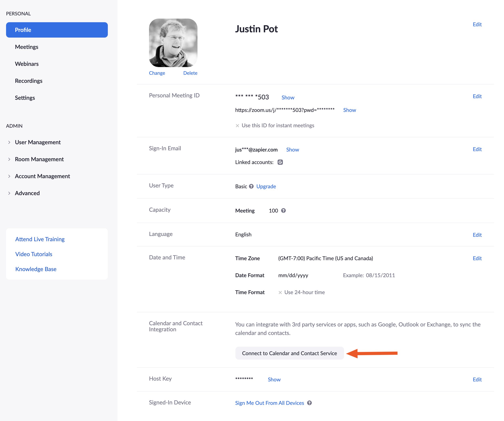Open Recordings in the sidebar

click(x=28, y=81)
